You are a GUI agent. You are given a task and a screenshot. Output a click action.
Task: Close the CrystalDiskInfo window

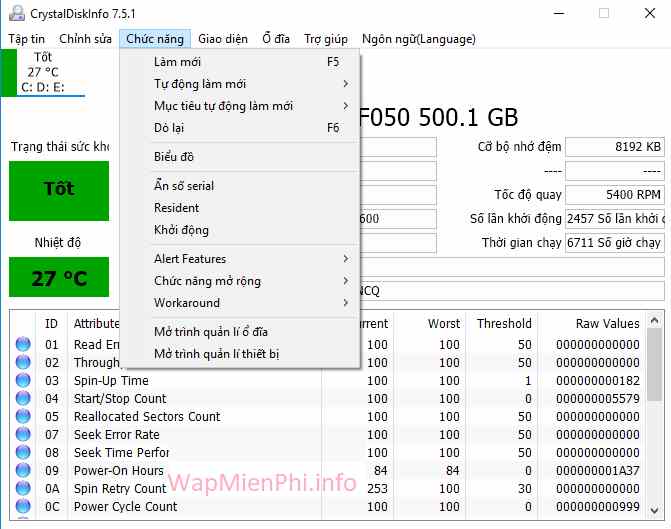650,13
